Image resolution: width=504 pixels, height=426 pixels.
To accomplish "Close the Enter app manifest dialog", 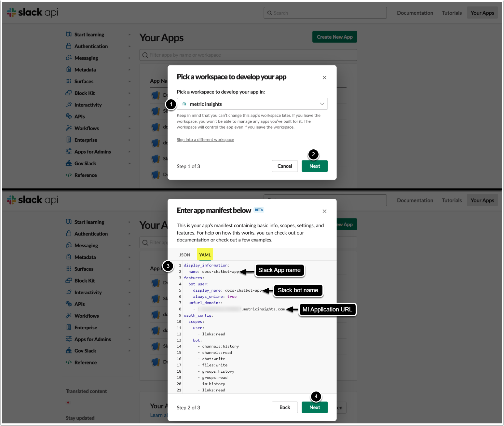I will pyautogui.click(x=324, y=211).
